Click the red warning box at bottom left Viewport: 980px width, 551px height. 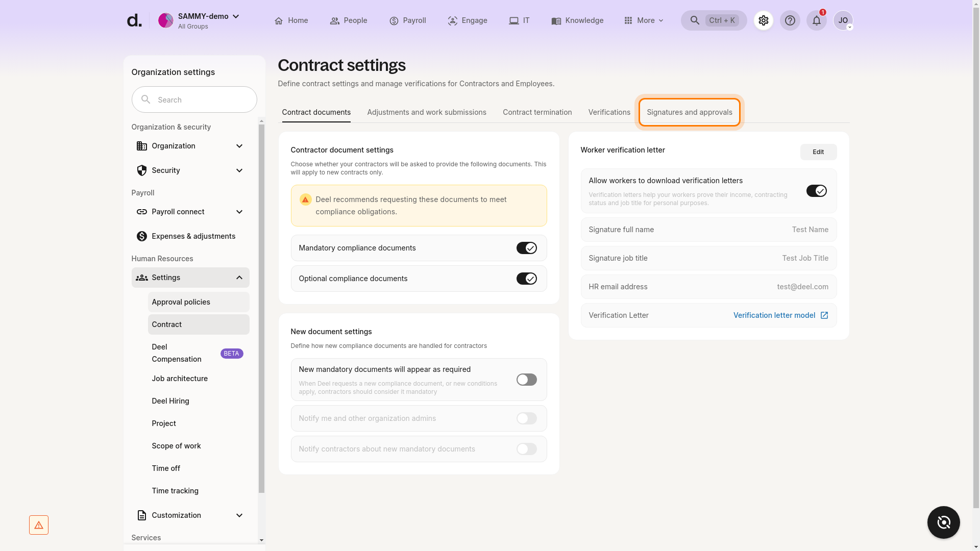point(39,525)
